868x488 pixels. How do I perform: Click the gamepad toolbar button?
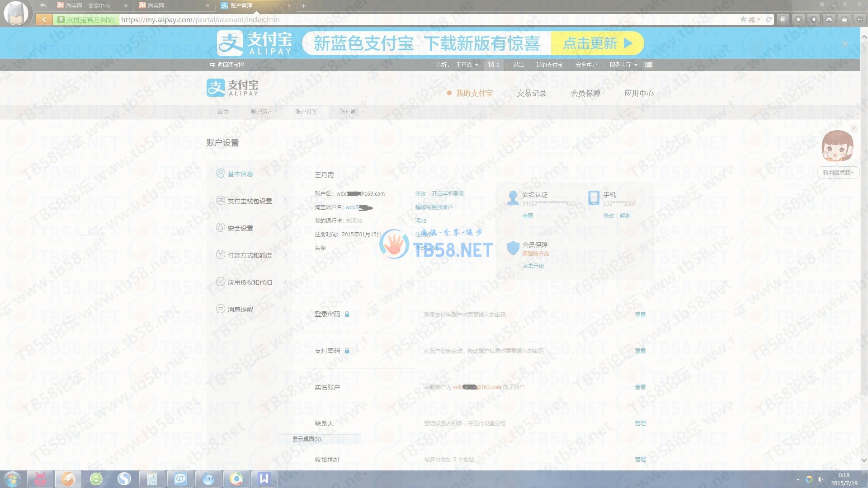(x=829, y=19)
